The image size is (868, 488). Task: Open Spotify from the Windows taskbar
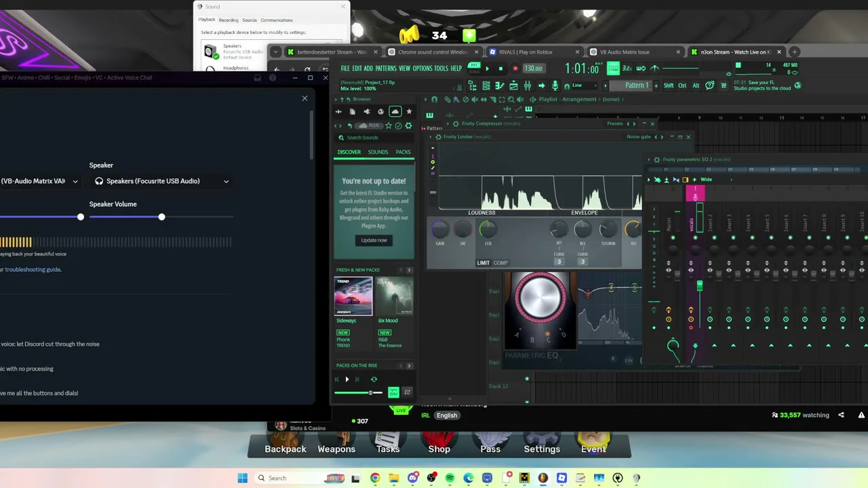450,478
